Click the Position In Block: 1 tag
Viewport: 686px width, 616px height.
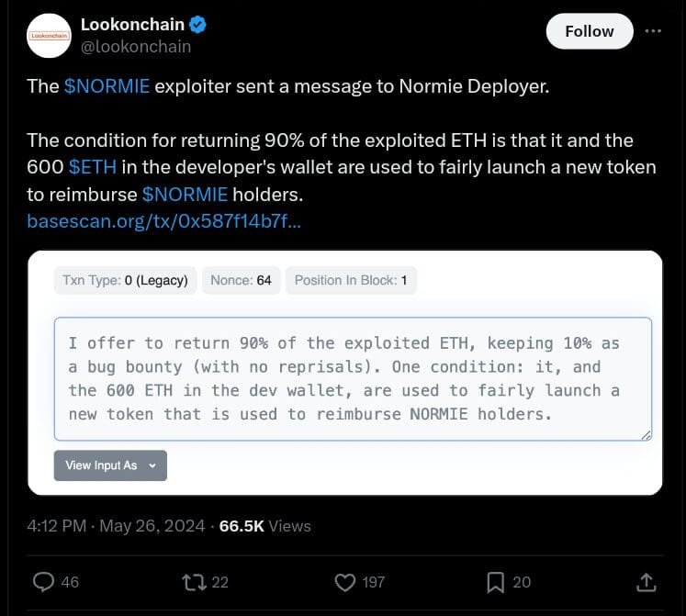pyautogui.click(x=351, y=280)
